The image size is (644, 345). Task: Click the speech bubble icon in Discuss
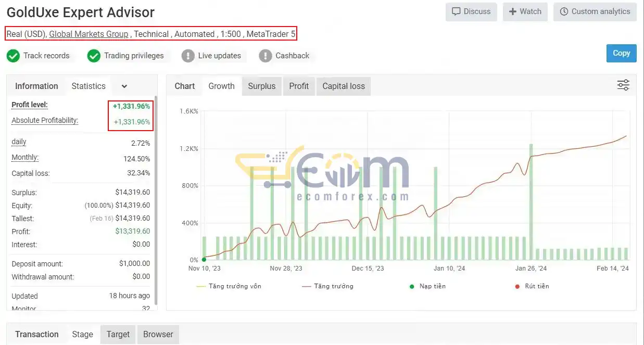point(456,11)
